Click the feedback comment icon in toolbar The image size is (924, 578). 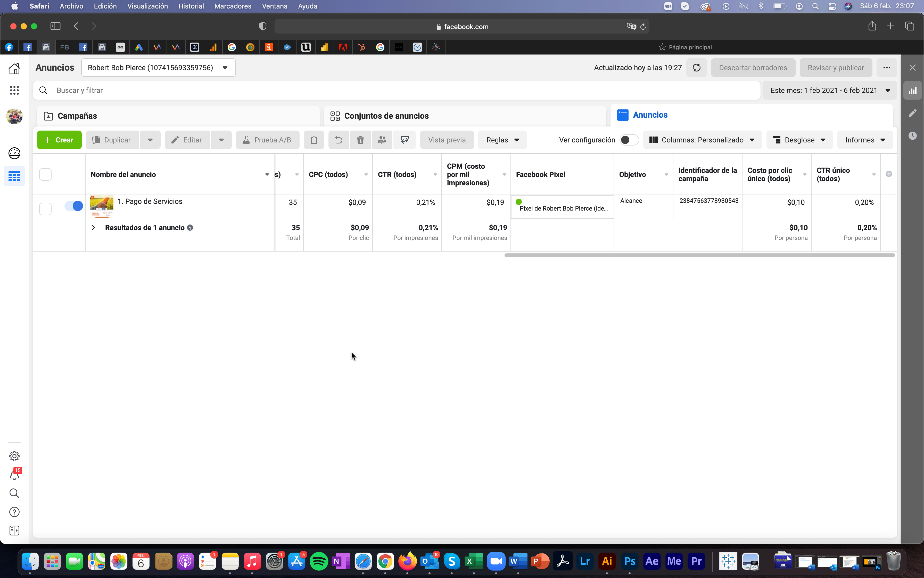point(405,140)
